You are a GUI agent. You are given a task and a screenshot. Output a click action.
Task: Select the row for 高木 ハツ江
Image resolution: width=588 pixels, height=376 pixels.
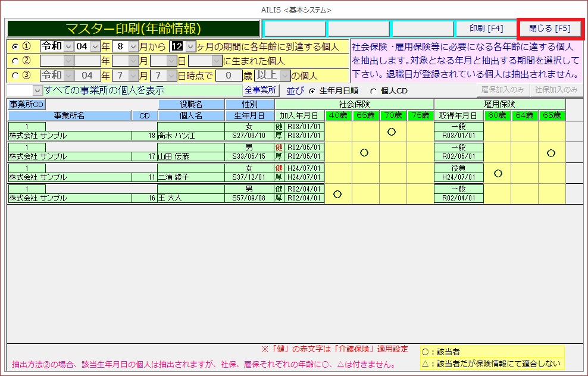pyautogui.click(x=190, y=136)
